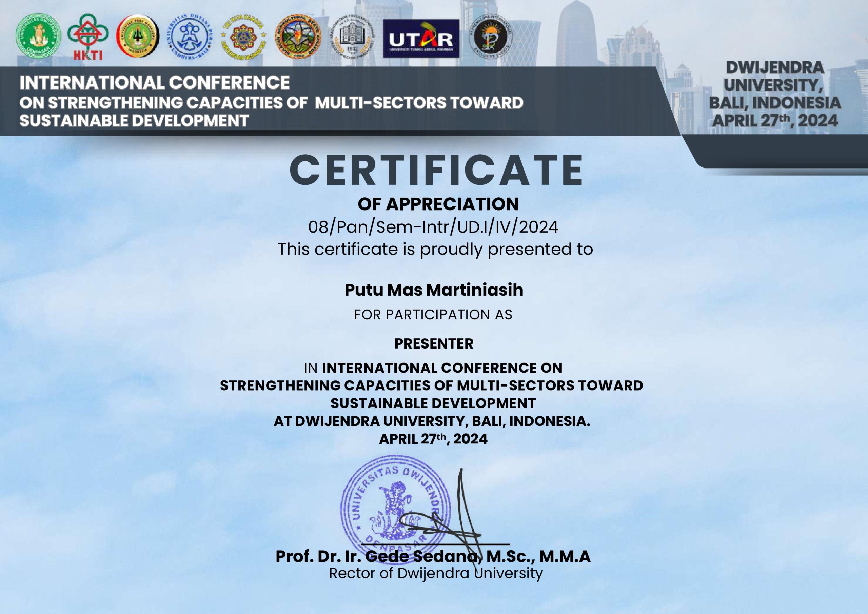Click the UTAR navy blue logo
This screenshot has height=614, width=868.
(x=421, y=39)
